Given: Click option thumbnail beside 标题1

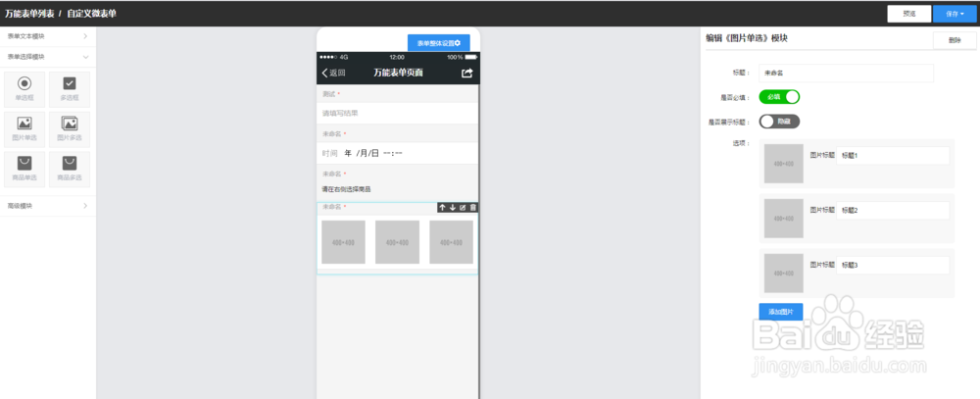Looking at the screenshot, I should tap(783, 164).
